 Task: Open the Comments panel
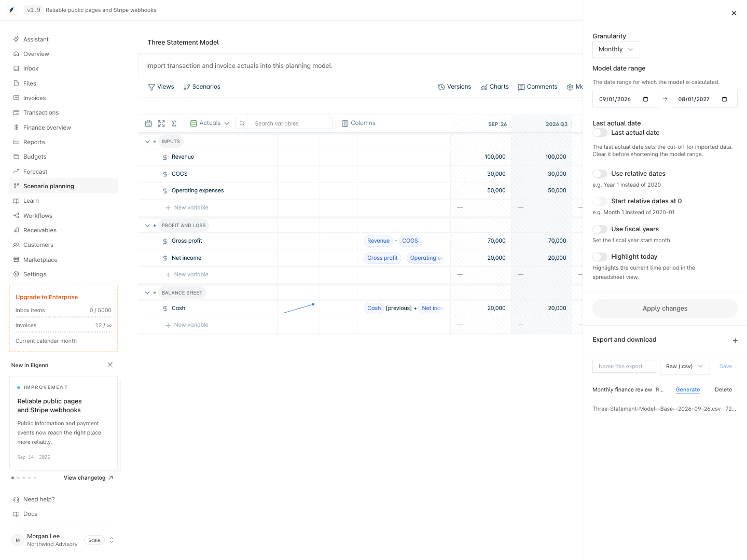pyautogui.click(x=537, y=87)
